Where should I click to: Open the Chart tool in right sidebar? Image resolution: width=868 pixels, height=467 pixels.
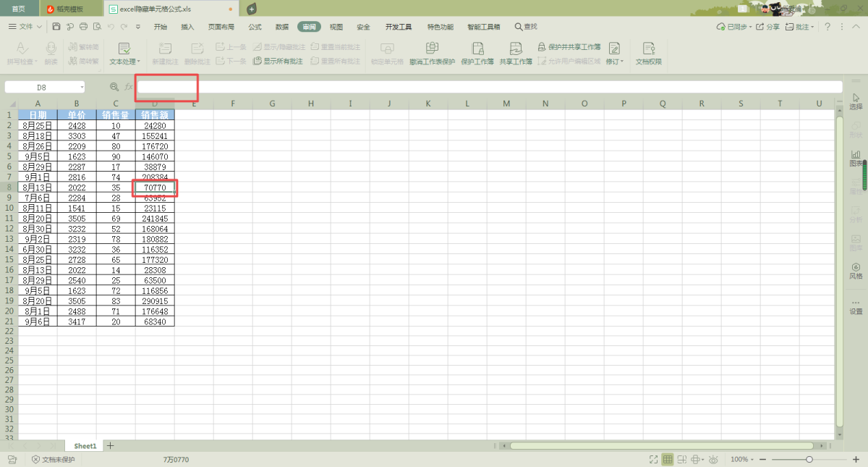(x=856, y=157)
